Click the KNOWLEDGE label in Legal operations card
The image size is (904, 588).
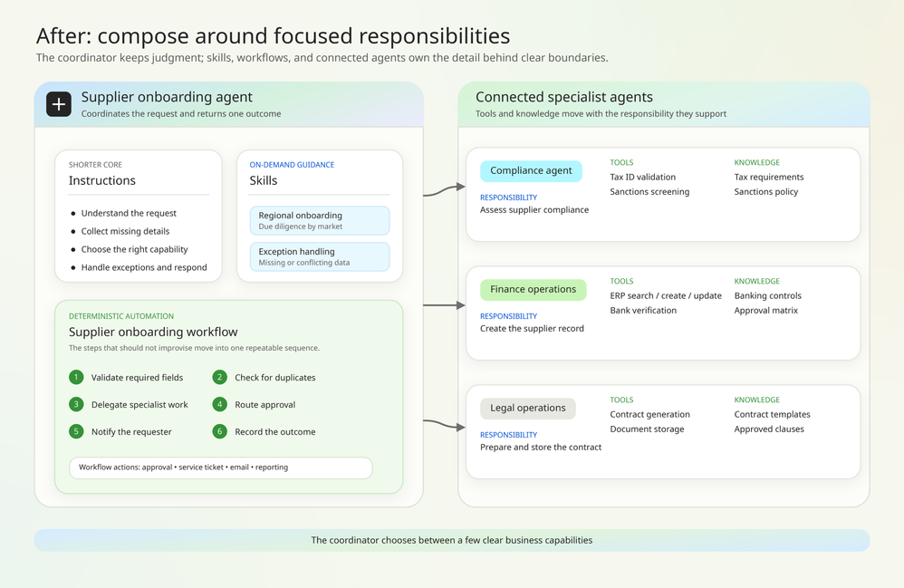tap(756, 400)
